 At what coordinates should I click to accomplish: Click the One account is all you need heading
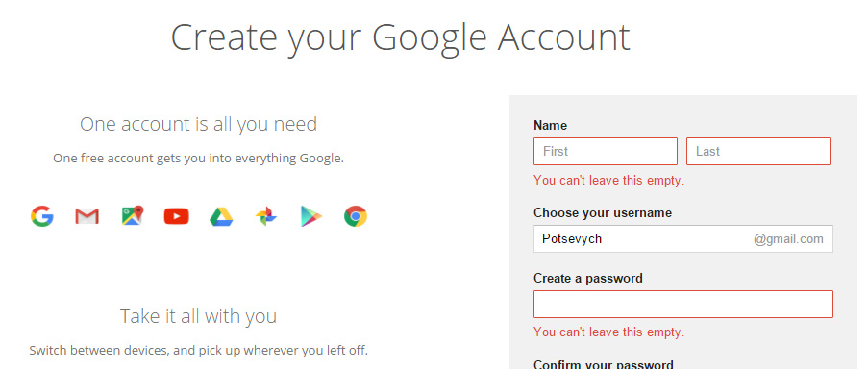(x=198, y=124)
